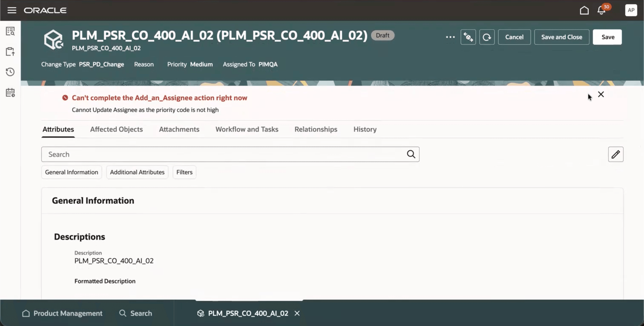Click the Formatted Description label

pos(105,281)
